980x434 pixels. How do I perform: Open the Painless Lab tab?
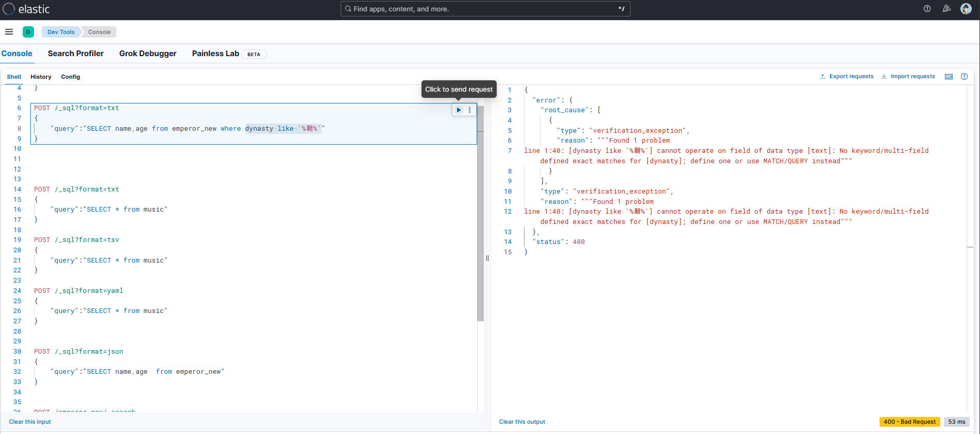point(215,54)
